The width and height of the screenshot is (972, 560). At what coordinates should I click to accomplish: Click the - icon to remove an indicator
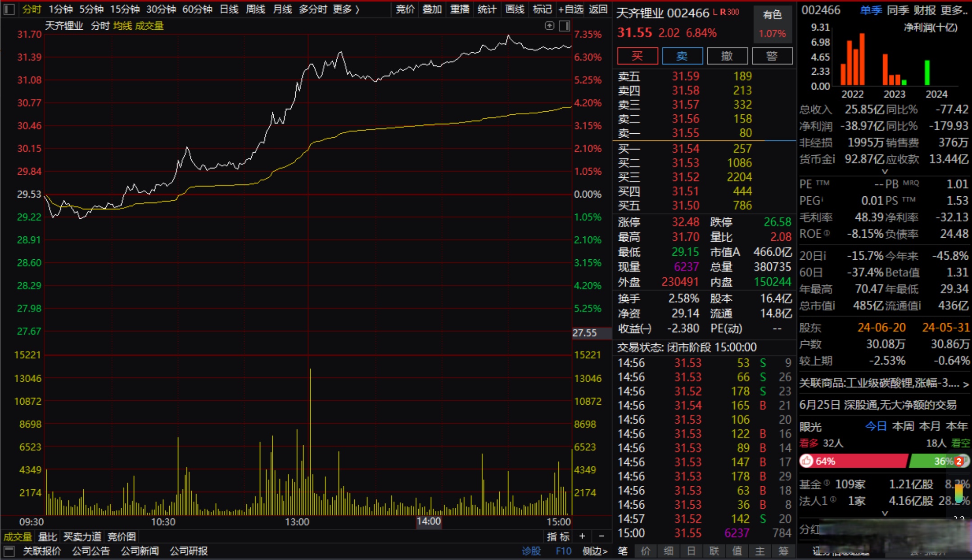tap(602, 537)
